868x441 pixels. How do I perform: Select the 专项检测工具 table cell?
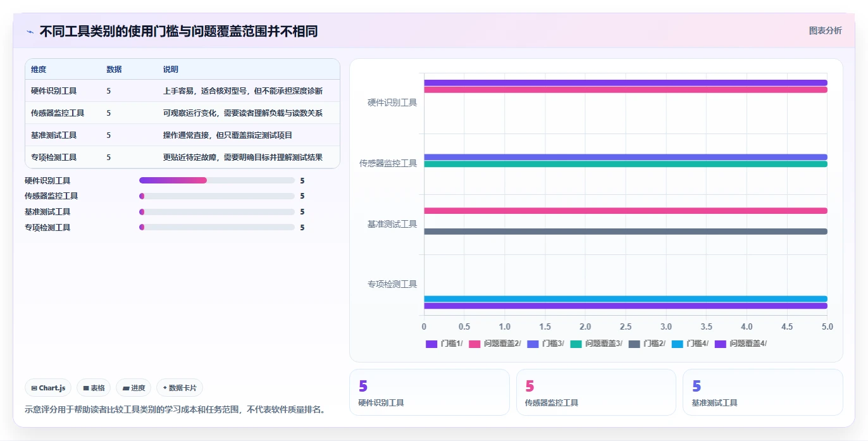coord(54,158)
